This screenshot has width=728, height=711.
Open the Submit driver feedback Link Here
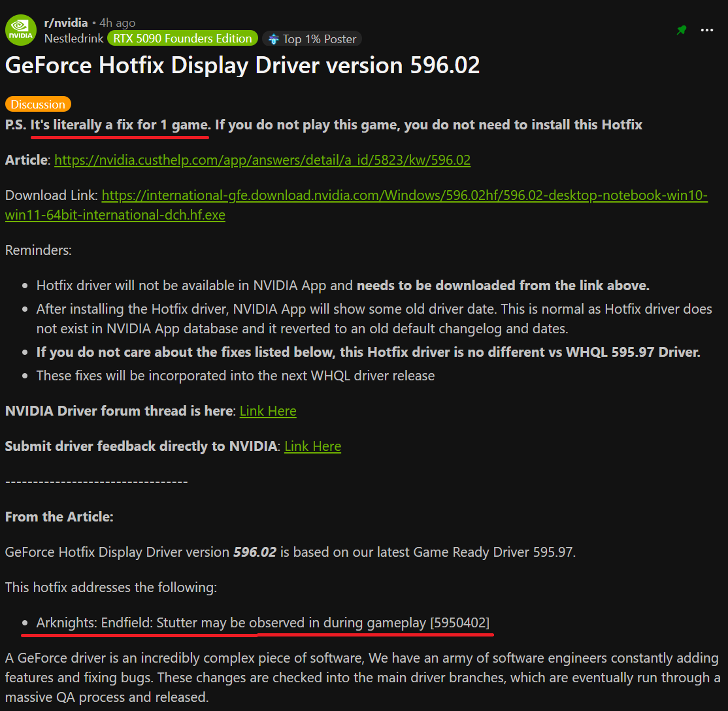pyautogui.click(x=312, y=446)
